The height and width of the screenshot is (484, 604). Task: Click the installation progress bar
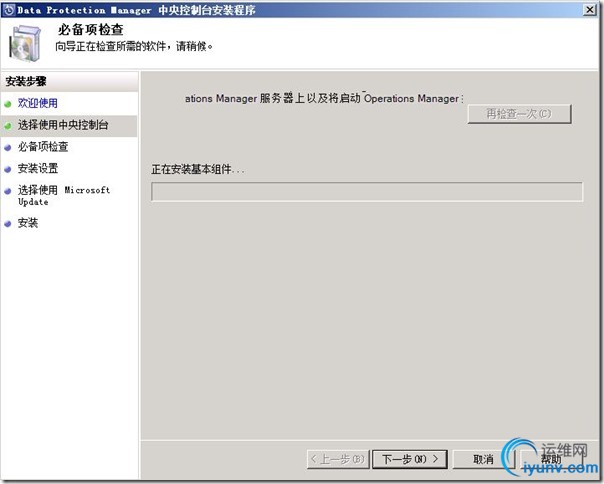367,192
